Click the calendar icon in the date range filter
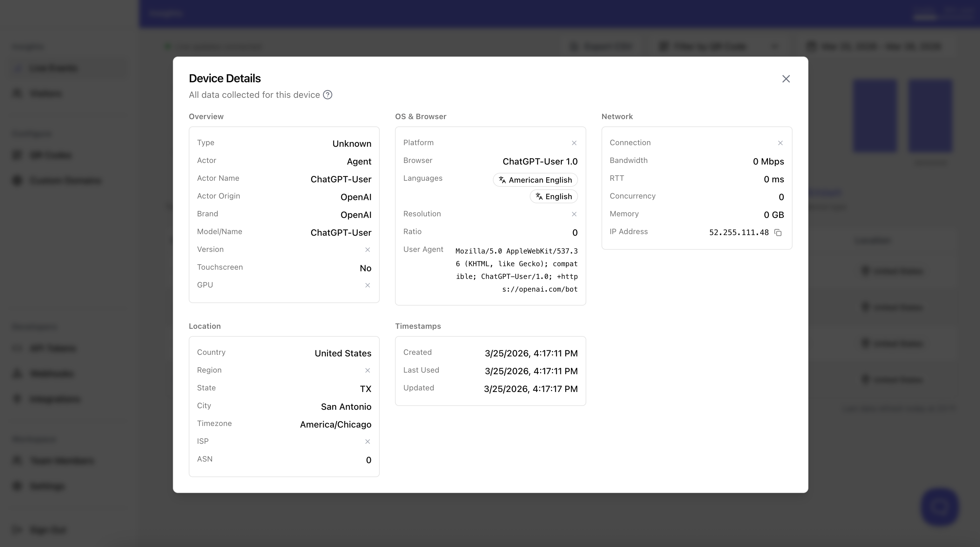This screenshot has width=980, height=547. [x=812, y=46]
